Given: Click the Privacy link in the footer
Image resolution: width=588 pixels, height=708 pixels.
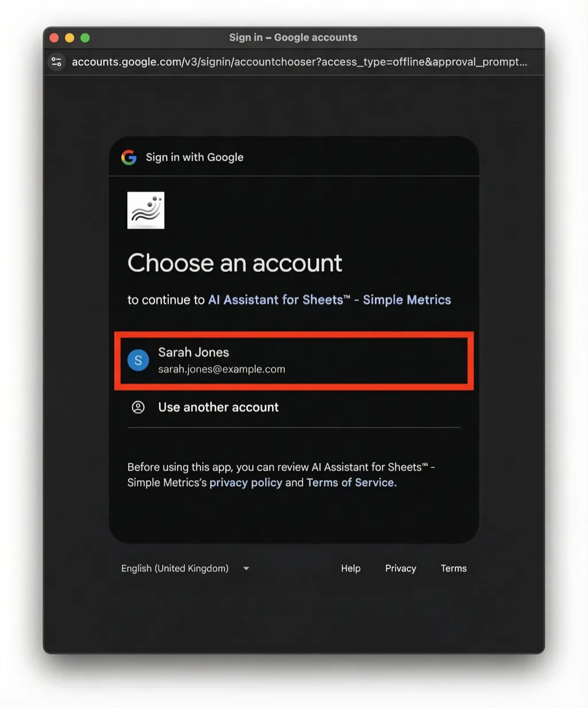Looking at the screenshot, I should coord(400,568).
